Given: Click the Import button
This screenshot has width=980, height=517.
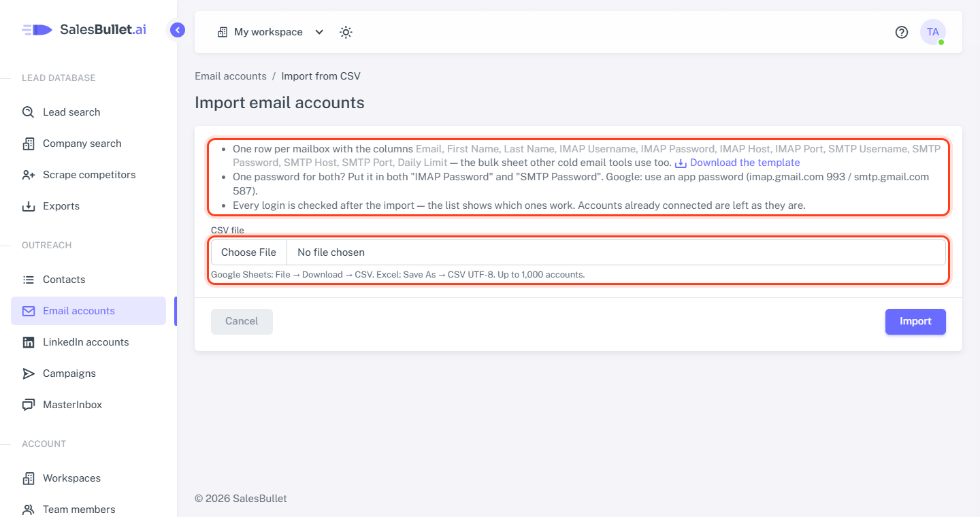Looking at the screenshot, I should (x=915, y=322).
